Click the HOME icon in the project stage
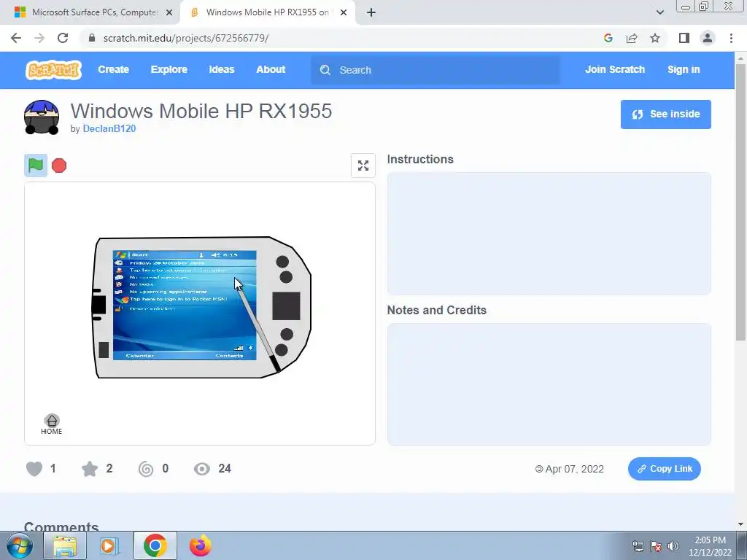The height and width of the screenshot is (560, 747). tap(52, 424)
